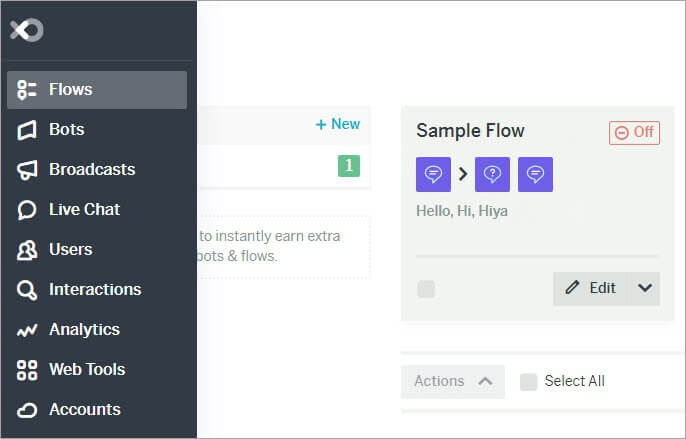Screen dimensions: 686x439
Task: Check the Sample Flow card checkbox
Action: click(426, 289)
